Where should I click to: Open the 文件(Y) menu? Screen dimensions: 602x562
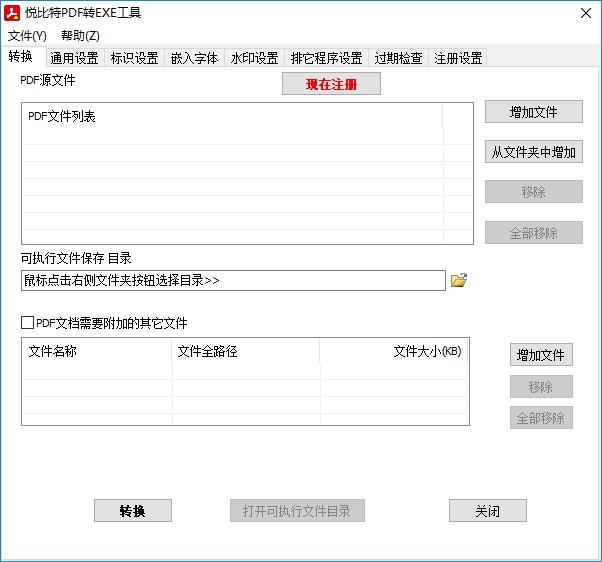click(27, 36)
